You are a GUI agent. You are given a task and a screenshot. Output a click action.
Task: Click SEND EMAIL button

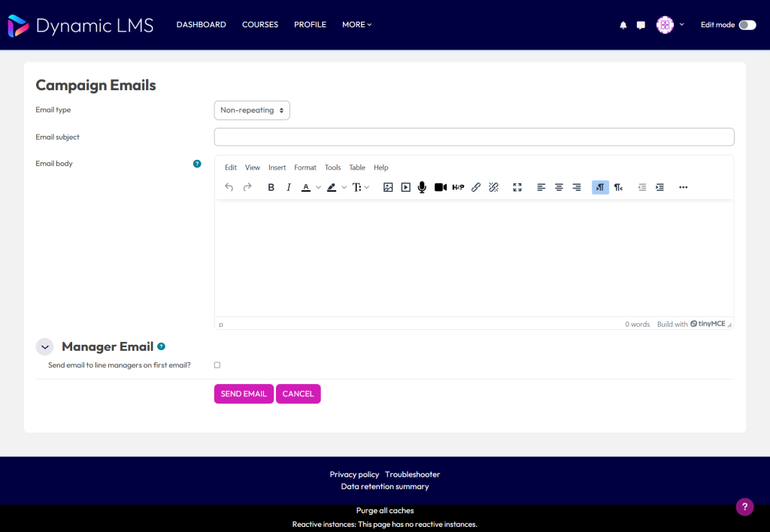tap(244, 394)
